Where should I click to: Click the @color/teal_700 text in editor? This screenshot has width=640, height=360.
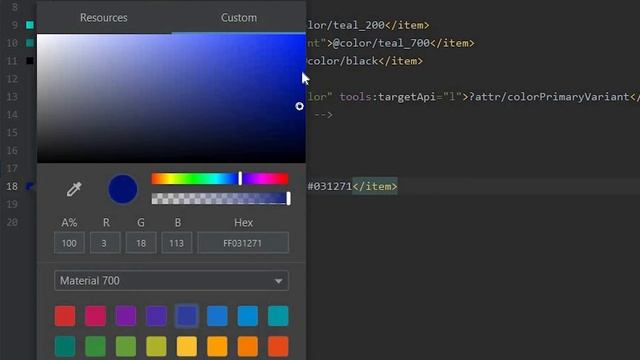click(381, 43)
